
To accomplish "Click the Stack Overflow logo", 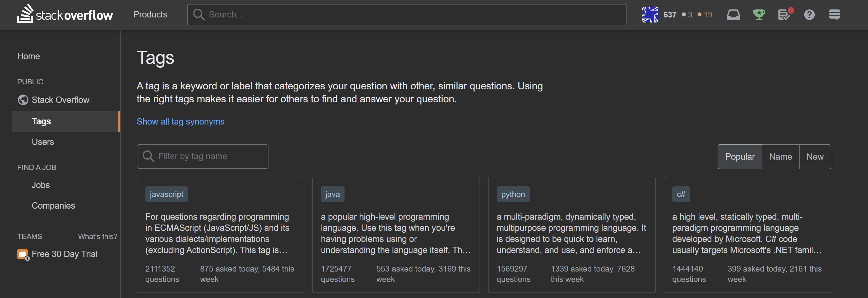I will pos(65,14).
